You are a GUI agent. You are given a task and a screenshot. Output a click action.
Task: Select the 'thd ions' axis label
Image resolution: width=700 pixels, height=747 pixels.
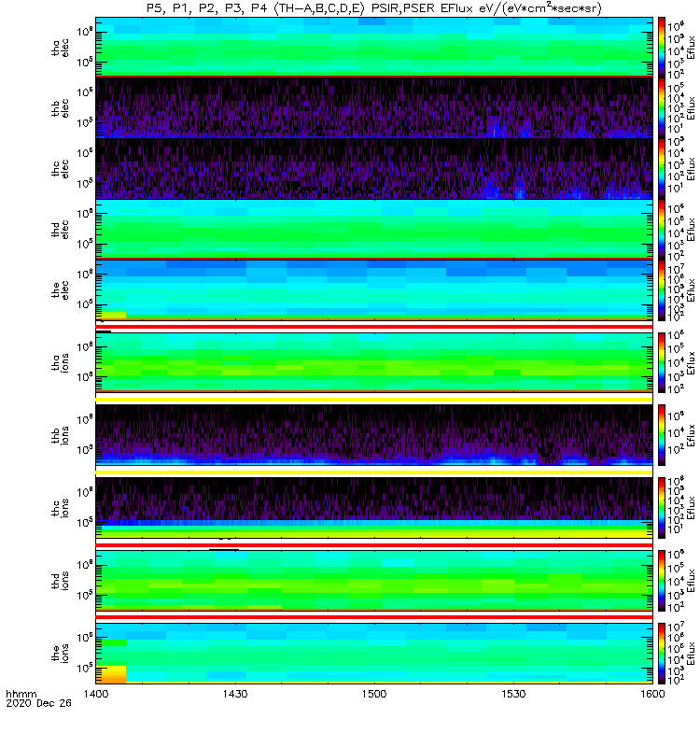[61, 580]
